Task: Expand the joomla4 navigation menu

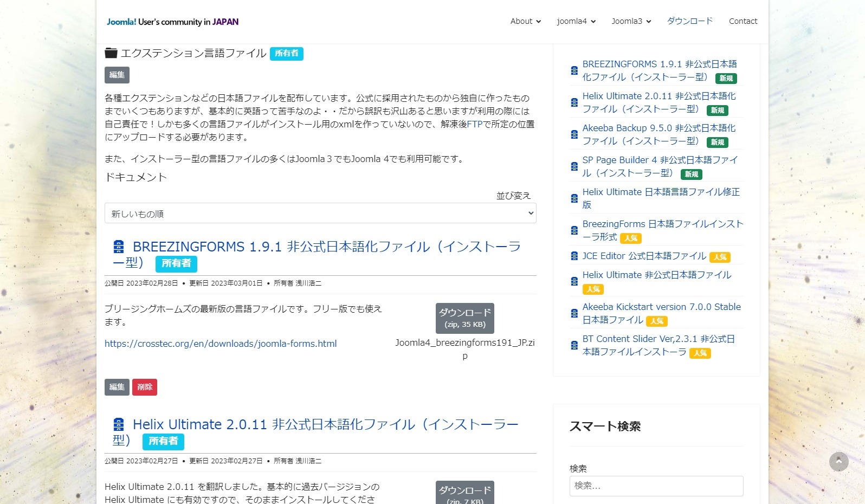Action: (576, 21)
